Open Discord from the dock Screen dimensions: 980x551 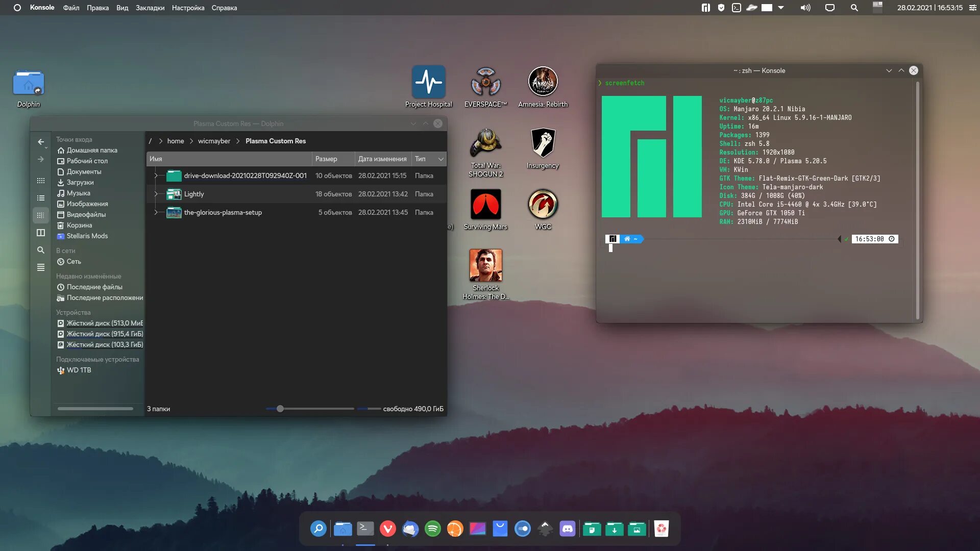(568, 529)
